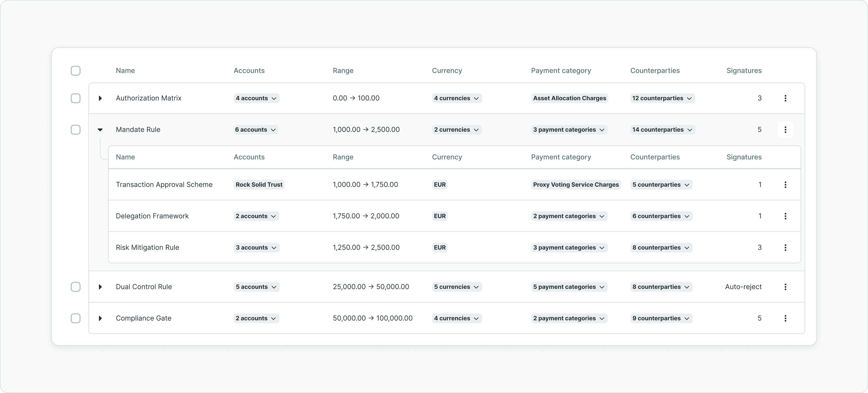
Task: Expand the Authorization Matrix row triangle
Action: [x=100, y=98]
